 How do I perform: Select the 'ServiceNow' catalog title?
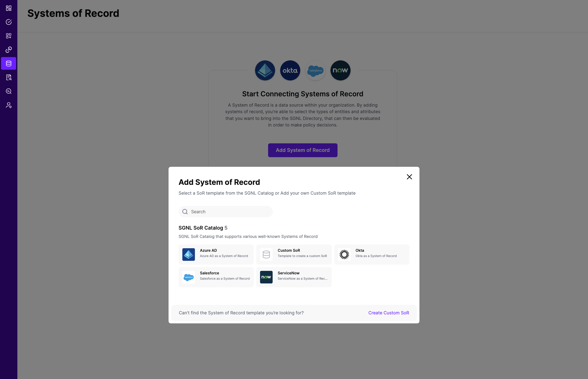click(288, 273)
